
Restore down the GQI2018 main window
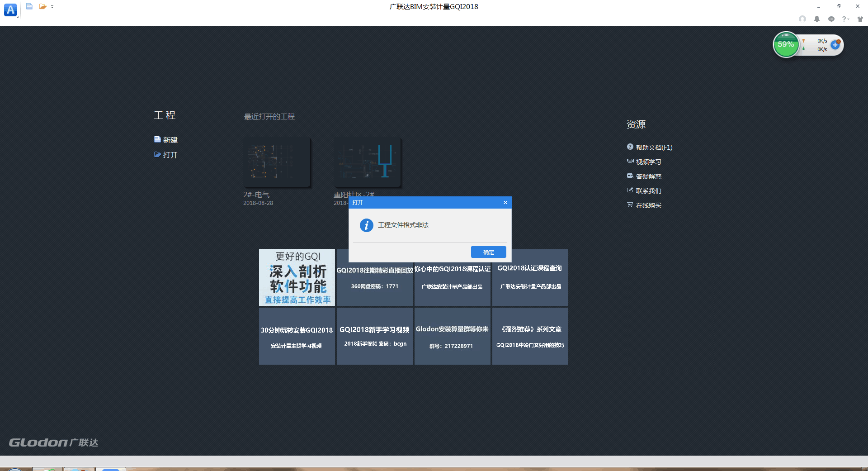pos(839,6)
